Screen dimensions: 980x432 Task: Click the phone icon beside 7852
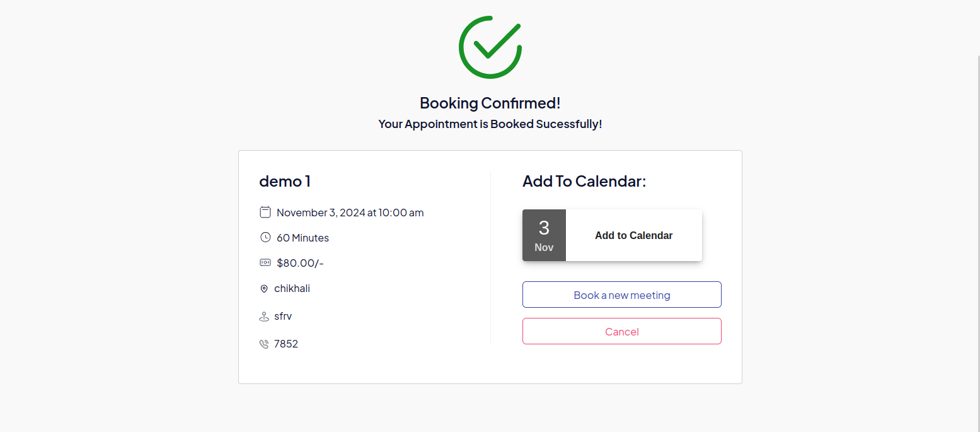click(264, 344)
